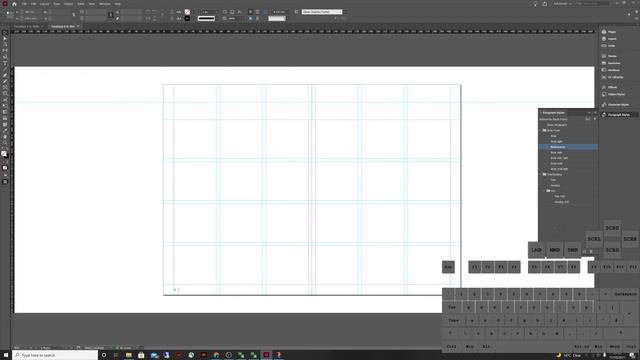Open the Layout menu
This screenshot has width=640, height=360.
[44, 4]
